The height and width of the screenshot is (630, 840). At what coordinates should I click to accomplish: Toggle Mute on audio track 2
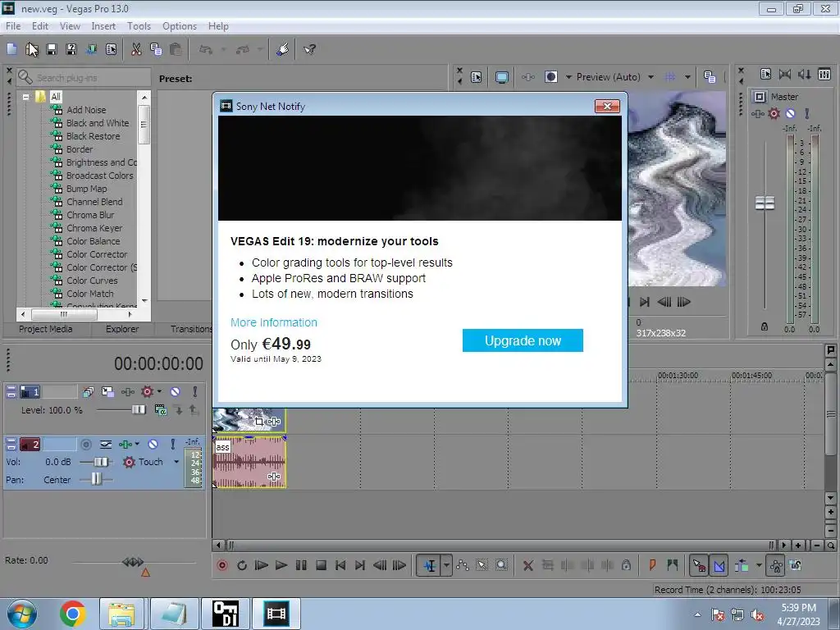[153, 444]
